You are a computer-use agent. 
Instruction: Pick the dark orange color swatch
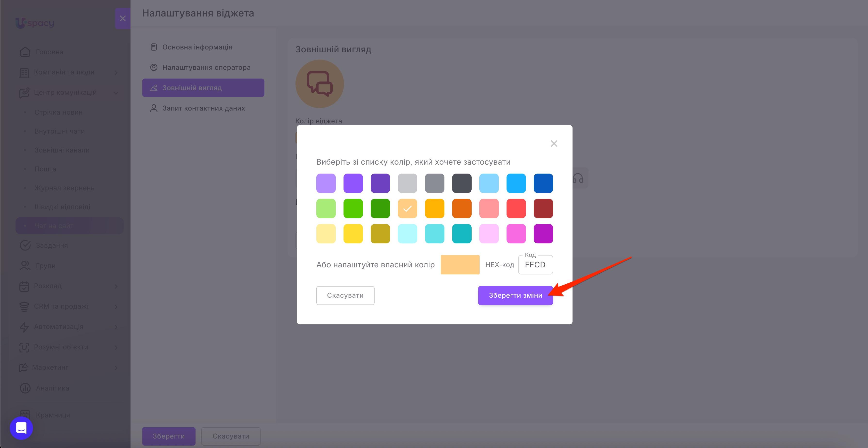point(462,208)
